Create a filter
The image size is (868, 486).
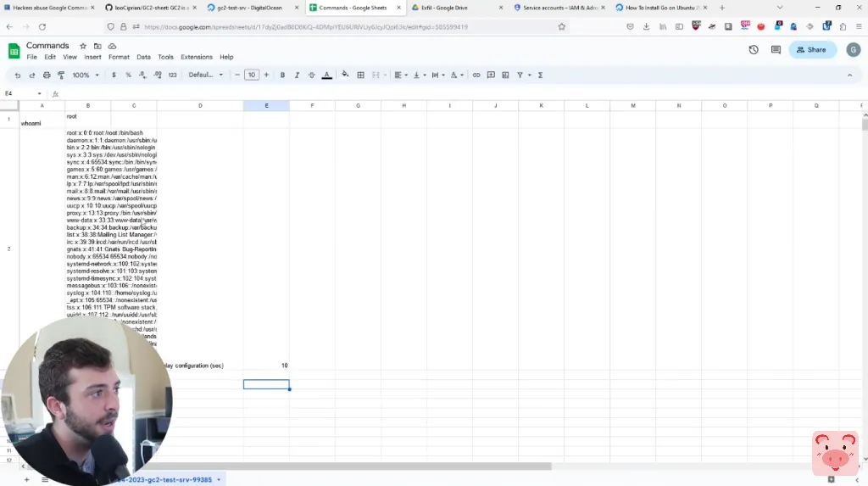(520, 75)
